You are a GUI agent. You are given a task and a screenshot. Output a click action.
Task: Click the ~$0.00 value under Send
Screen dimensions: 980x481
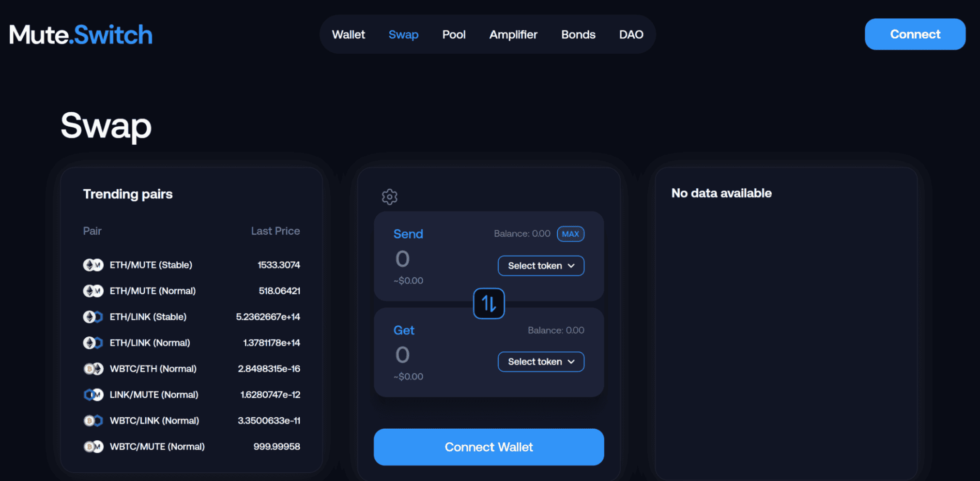(x=408, y=281)
